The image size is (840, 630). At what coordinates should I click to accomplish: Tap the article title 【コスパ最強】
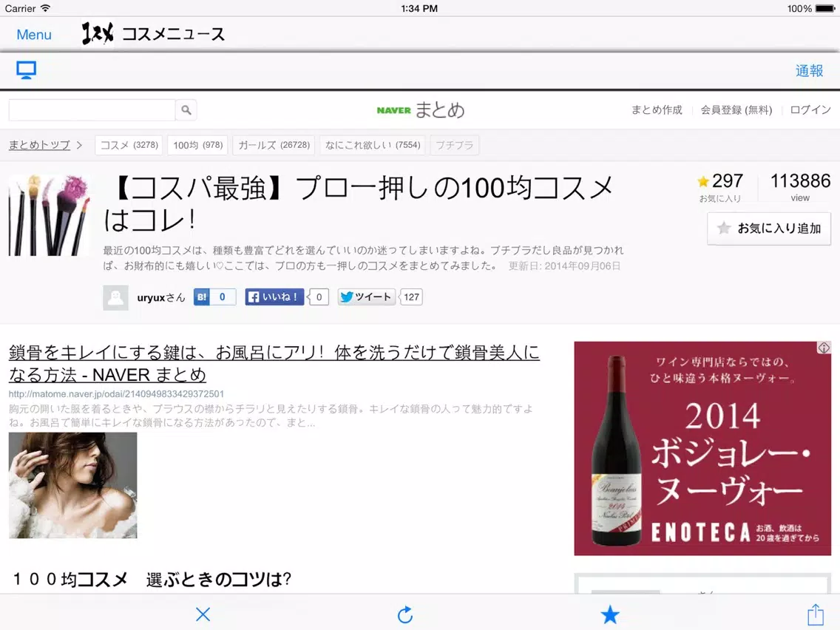tap(359, 203)
